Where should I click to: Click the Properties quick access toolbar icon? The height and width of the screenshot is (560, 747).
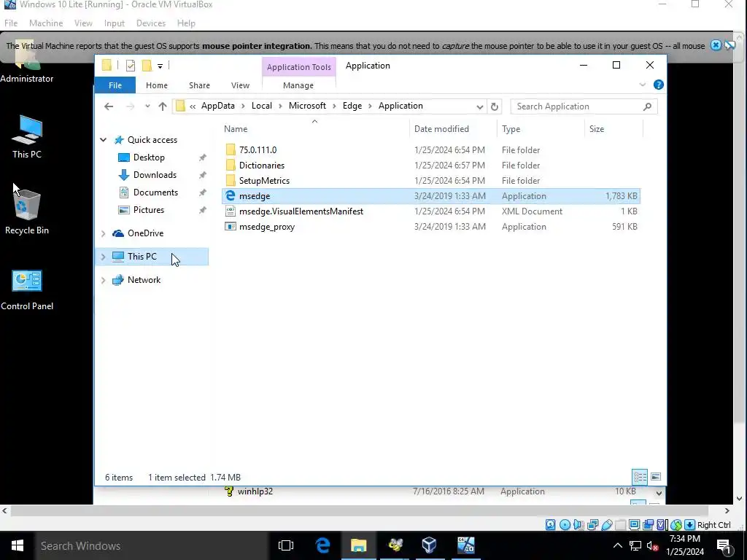[130, 66]
